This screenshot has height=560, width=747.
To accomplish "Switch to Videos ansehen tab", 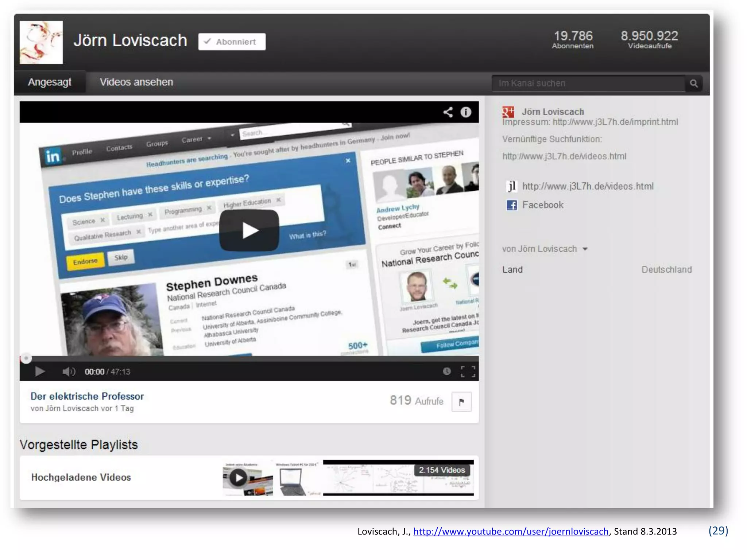I will [136, 82].
